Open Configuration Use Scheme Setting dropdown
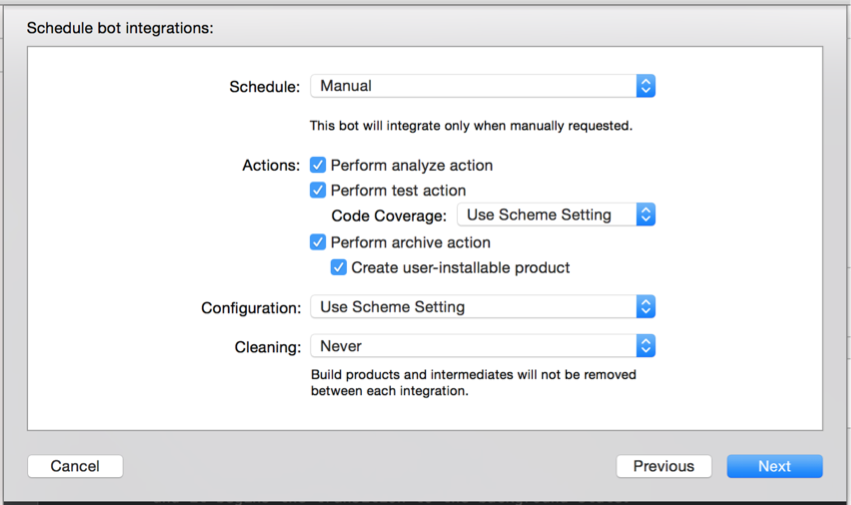 (x=482, y=307)
